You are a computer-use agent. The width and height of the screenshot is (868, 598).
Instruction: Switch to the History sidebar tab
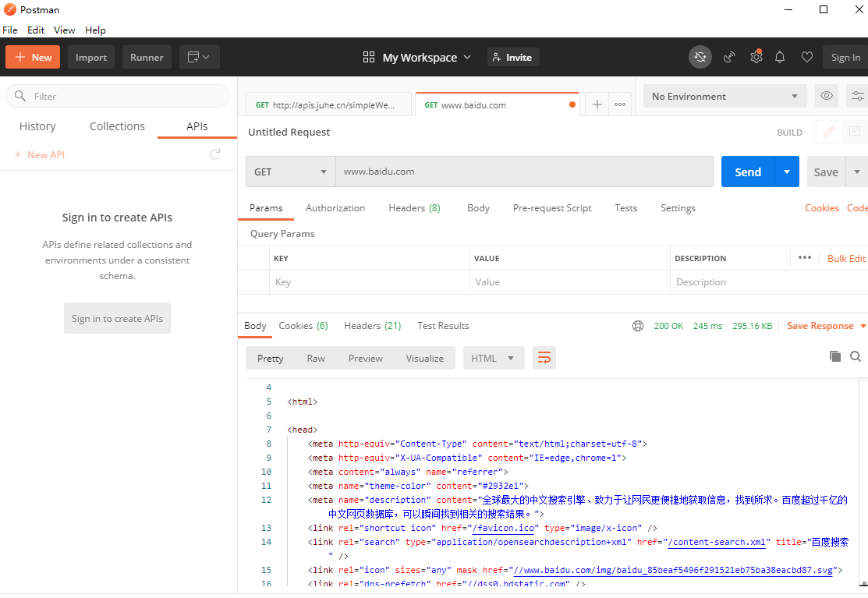click(x=37, y=126)
